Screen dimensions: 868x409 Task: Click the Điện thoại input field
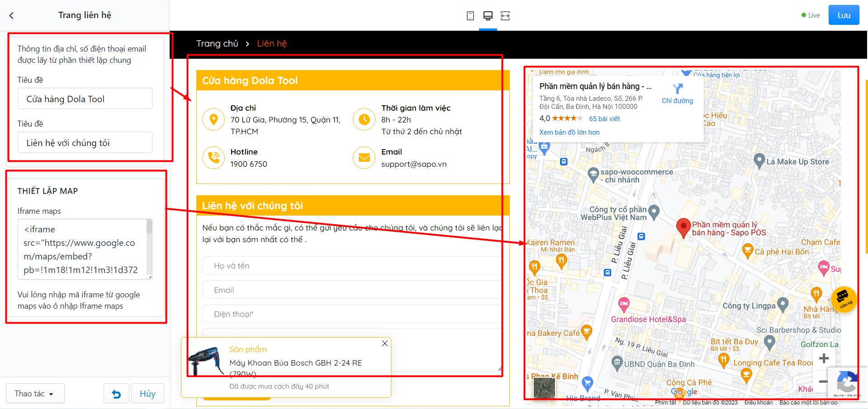(x=352, y=314)
